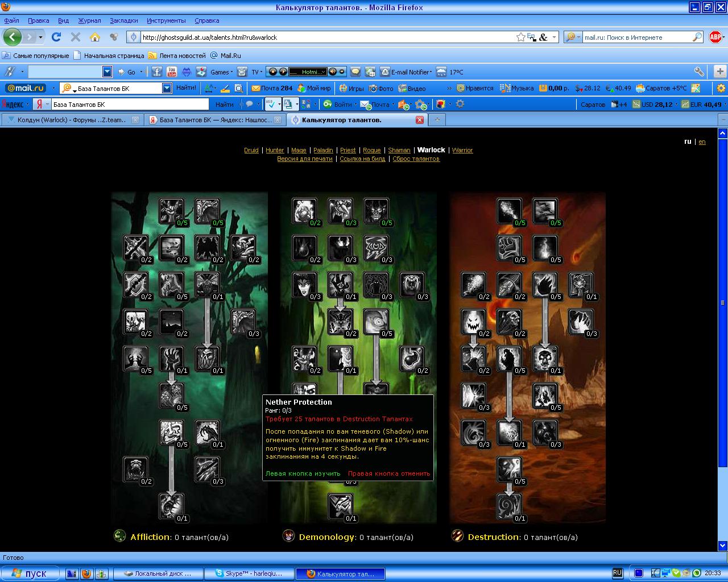Click the Ссылка на билд link
The height and width of the screenshot is (582, 728).
(362, 159)
